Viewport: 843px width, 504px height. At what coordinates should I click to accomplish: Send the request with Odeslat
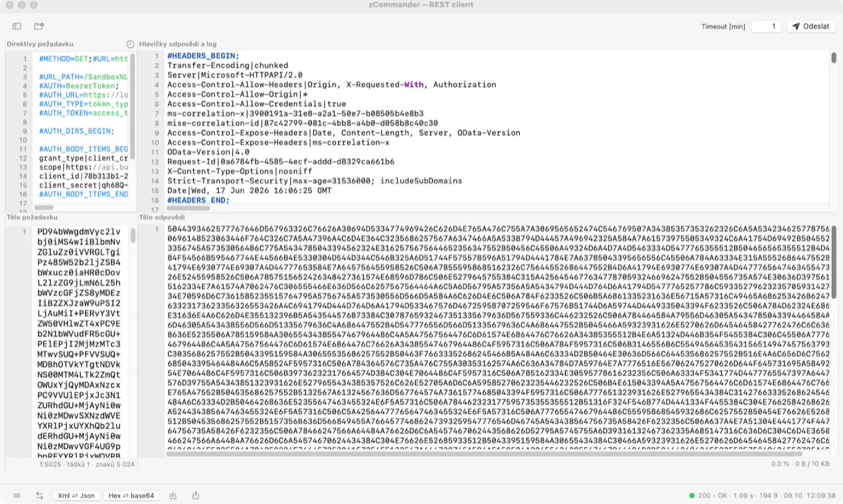click(811, 27)
